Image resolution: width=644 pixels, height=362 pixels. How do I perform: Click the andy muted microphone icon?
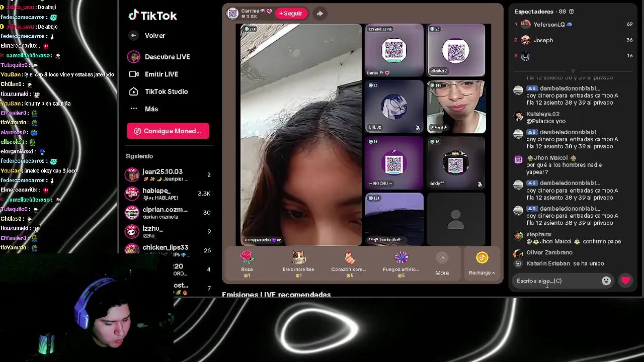pyautogui.click(x=480, y=185)
